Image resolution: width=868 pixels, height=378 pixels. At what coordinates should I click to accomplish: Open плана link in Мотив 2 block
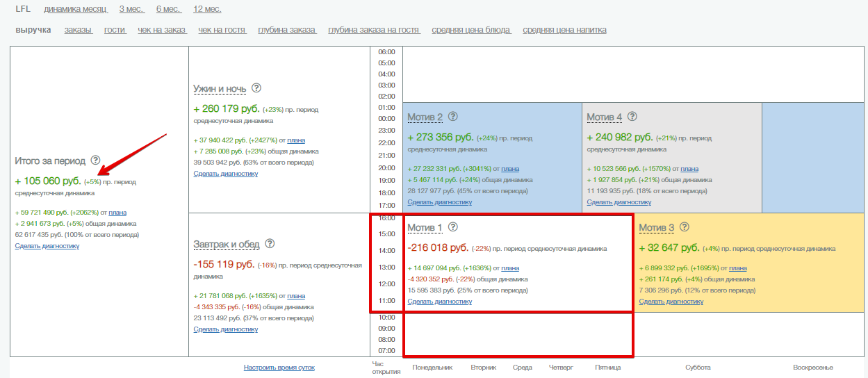[509, 169]
